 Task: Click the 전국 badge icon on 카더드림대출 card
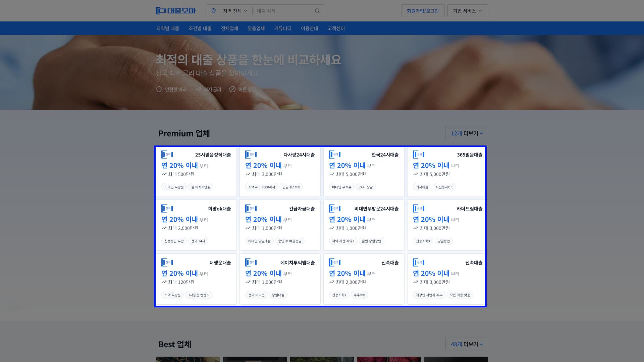419,208
